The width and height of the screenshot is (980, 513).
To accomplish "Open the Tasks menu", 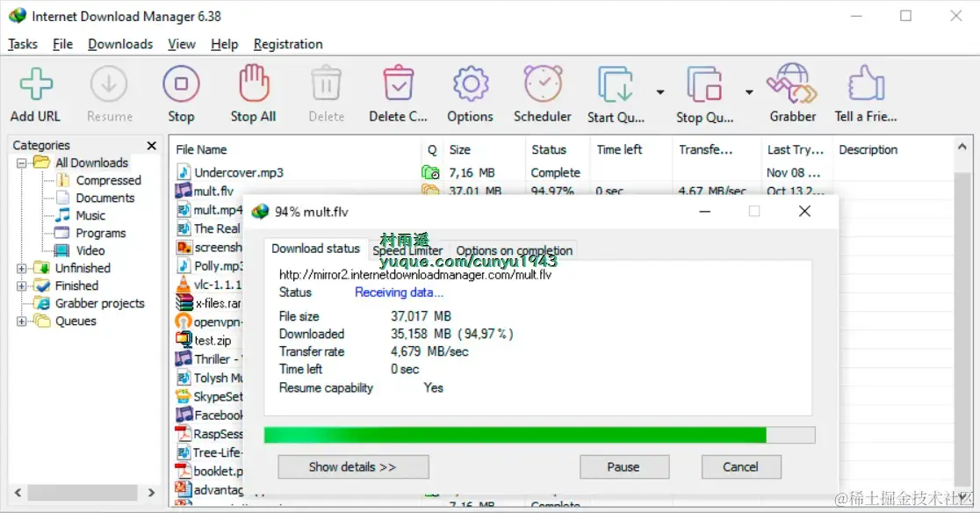I will [23, 44].
